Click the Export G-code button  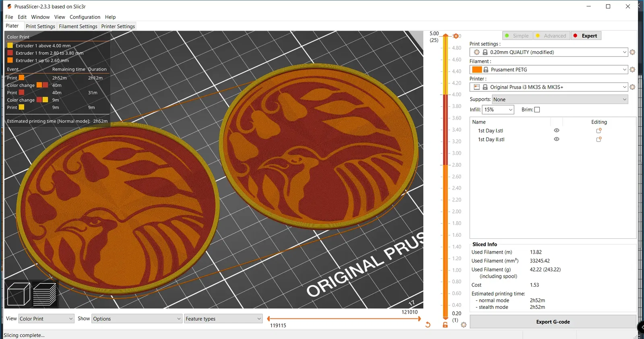click(553, 322)
